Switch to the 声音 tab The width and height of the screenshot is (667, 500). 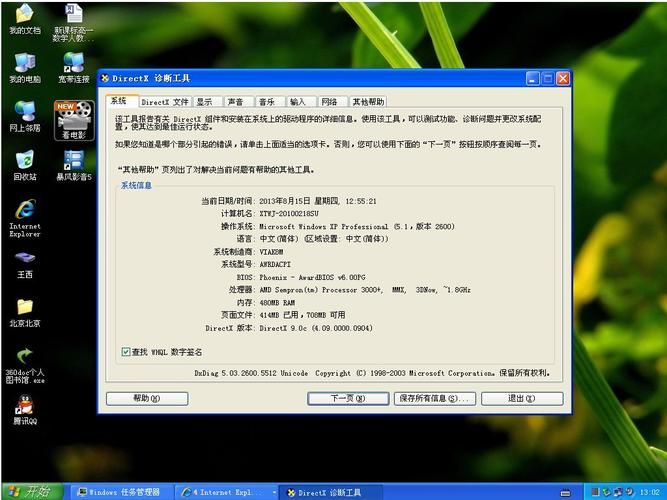pos(239,102)
